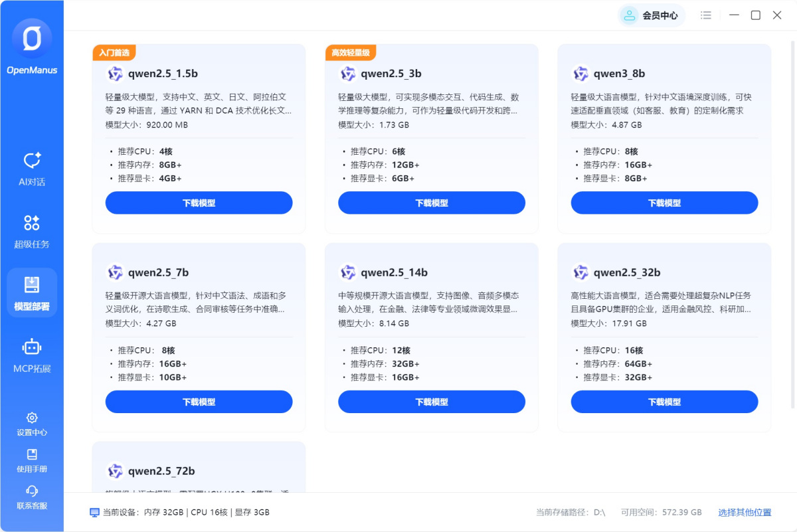The height and width of the screenshot is (532, 797).
Task: Click the monitor icon beside 当前设备
Action: [94, 513]
